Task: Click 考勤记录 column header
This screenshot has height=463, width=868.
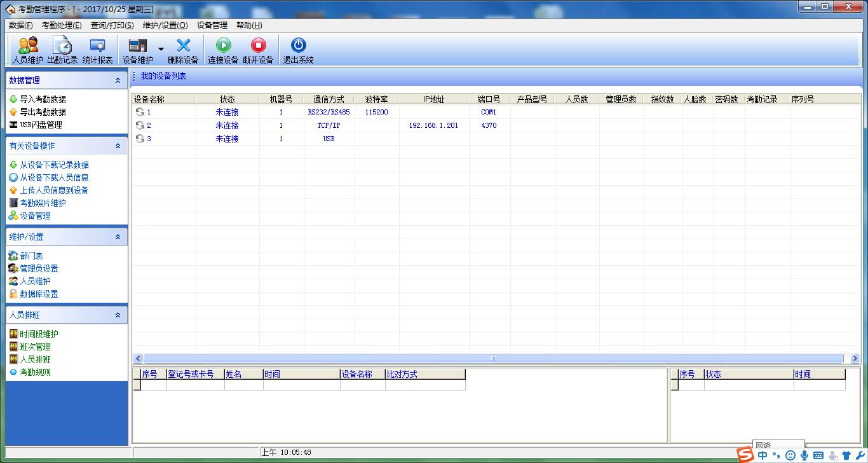Action: pos(768,99)
